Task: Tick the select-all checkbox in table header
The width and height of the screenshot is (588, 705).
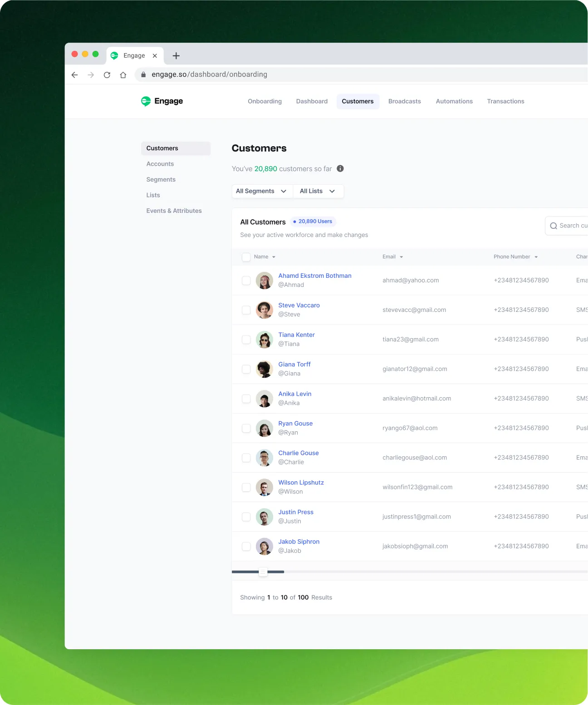Action: coord(246,257)
